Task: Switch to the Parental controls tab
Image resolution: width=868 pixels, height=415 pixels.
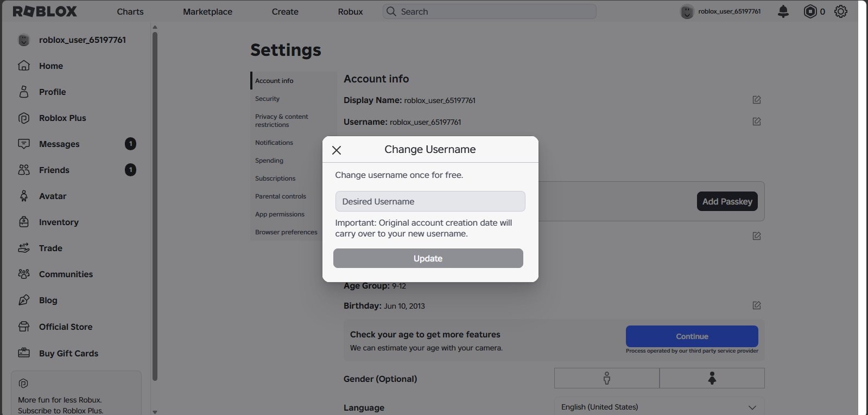Action: tap(286, 196)
